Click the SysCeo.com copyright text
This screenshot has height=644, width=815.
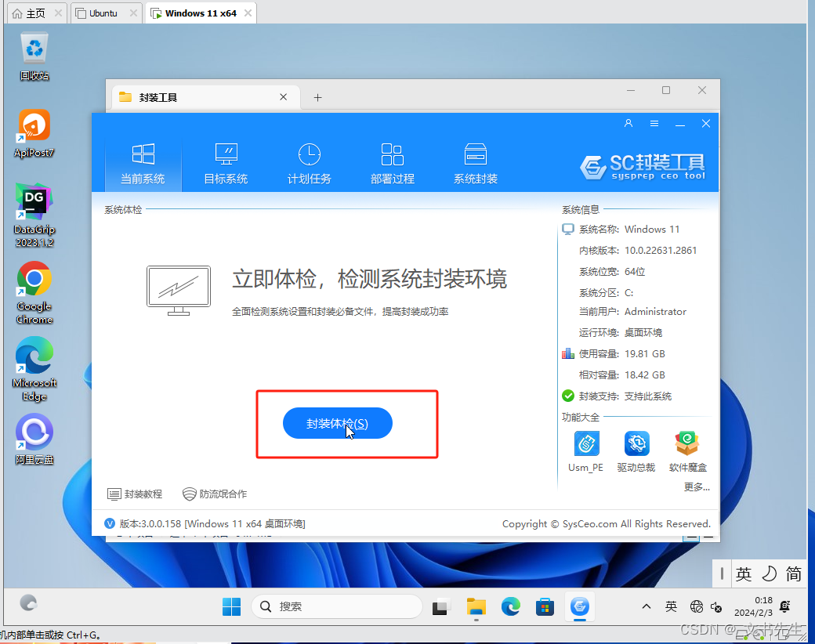[x=606, y=523]
